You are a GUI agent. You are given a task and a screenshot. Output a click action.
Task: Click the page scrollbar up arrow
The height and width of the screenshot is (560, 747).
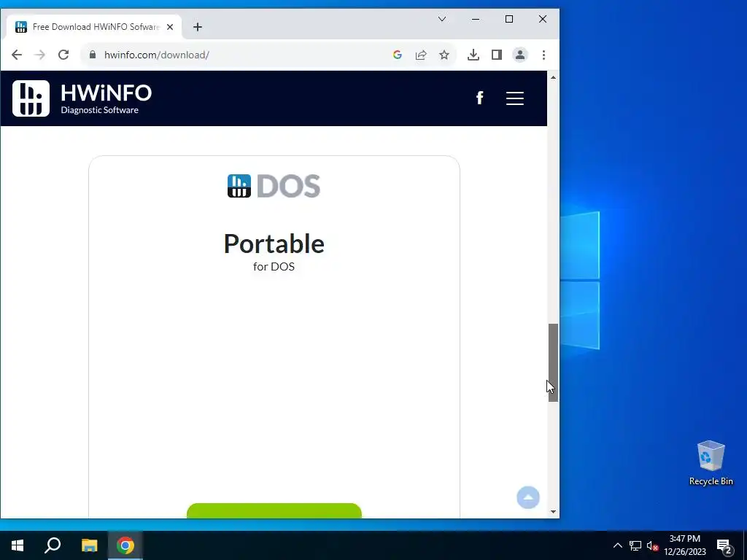click(553, 77)
